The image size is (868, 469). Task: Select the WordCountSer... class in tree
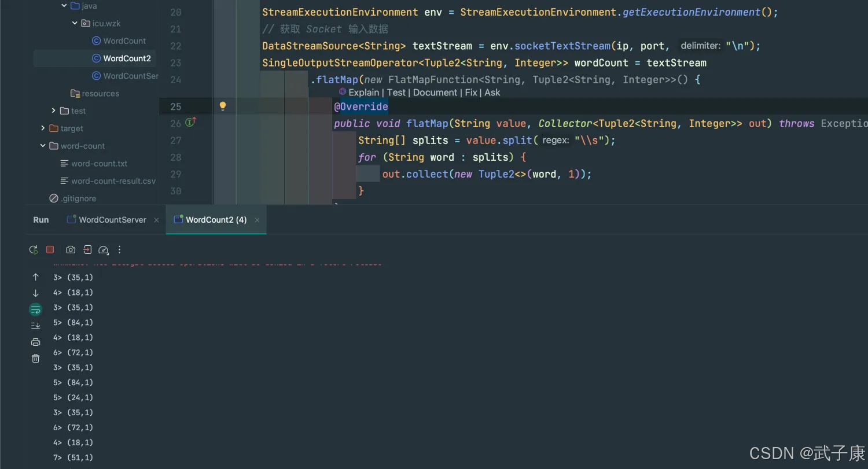[125, 76]
